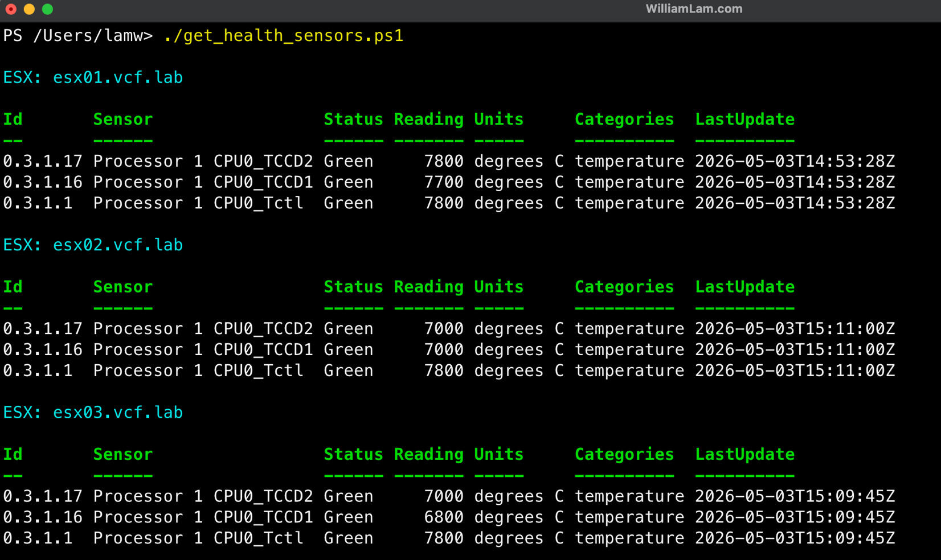
Task: Click temperature category in esx01 CPU0_Tctl row
Action: coord(629,203)
